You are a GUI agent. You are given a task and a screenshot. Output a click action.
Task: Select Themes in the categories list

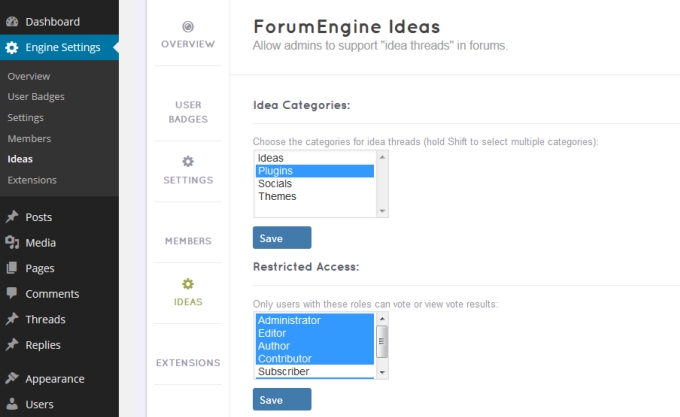[277, 197]
